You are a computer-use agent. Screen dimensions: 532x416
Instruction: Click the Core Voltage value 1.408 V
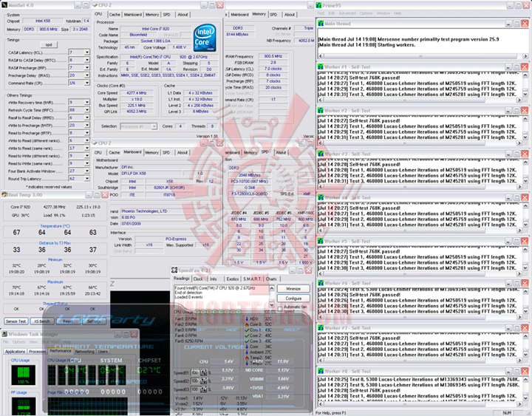click(179, 47)
